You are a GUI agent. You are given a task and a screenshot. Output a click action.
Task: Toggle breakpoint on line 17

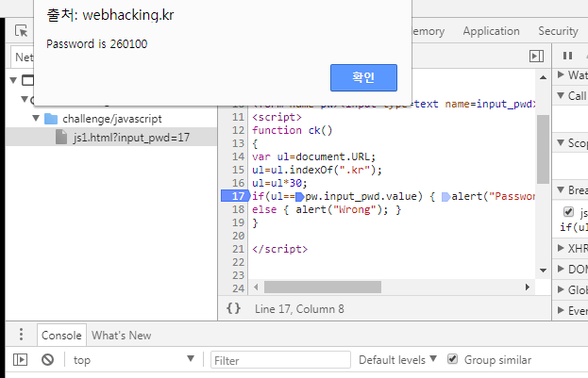coord(236,196)
